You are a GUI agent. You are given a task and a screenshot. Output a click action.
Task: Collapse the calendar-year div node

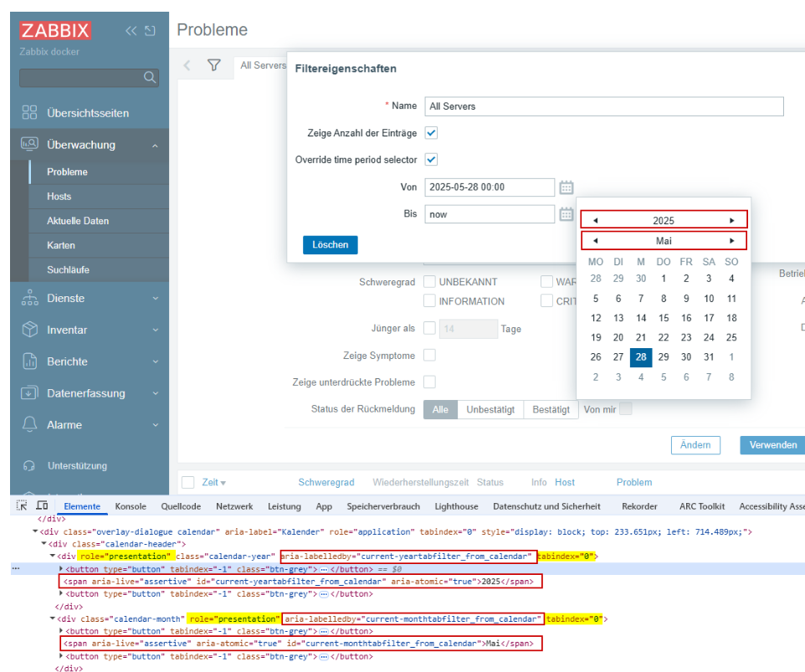point(53,556)
